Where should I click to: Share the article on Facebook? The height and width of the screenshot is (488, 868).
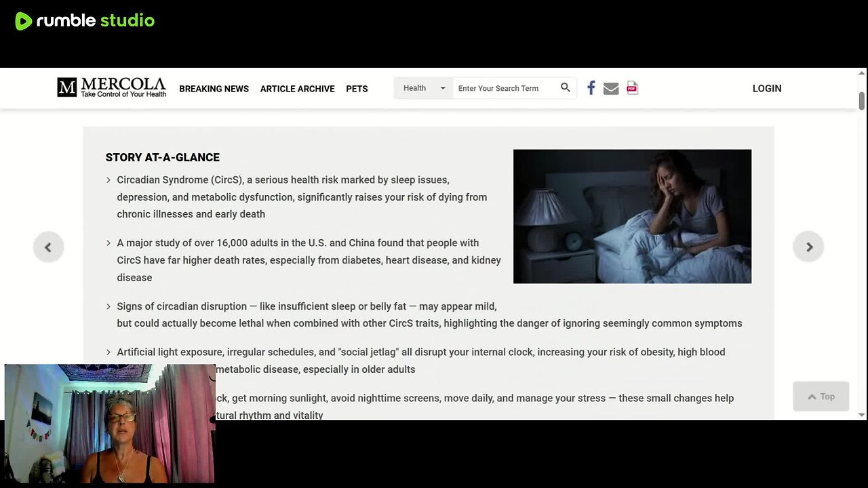click(591, 88)
